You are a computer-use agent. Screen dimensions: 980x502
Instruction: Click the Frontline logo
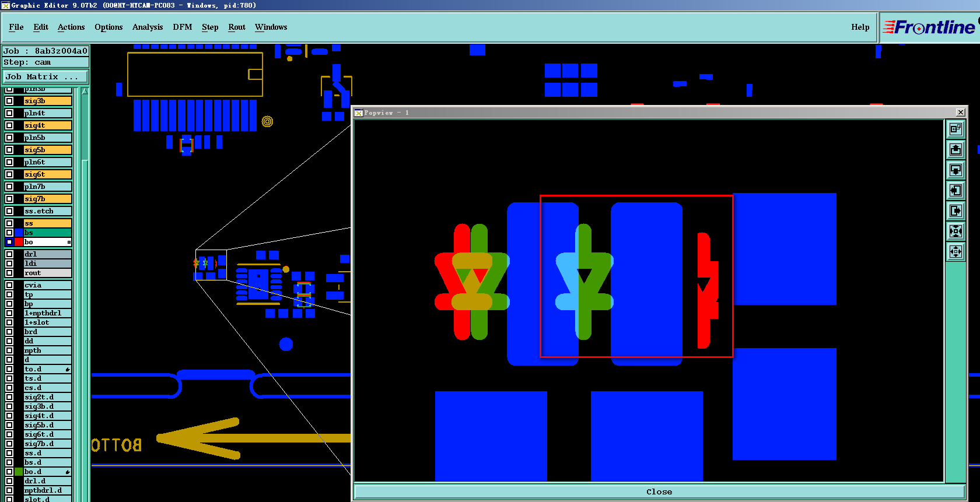929,27
